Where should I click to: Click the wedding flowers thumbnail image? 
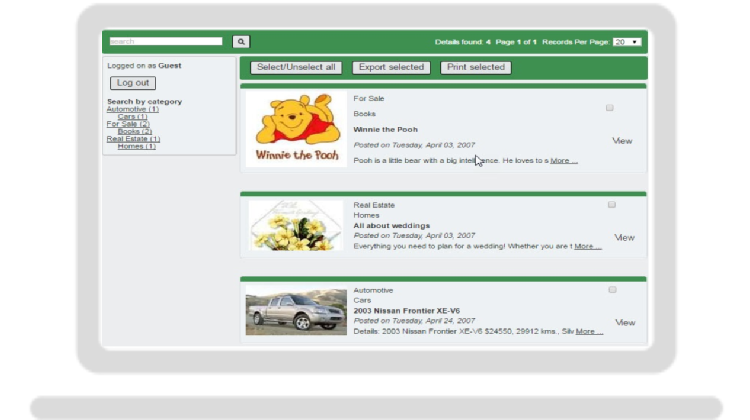(296, 225)
